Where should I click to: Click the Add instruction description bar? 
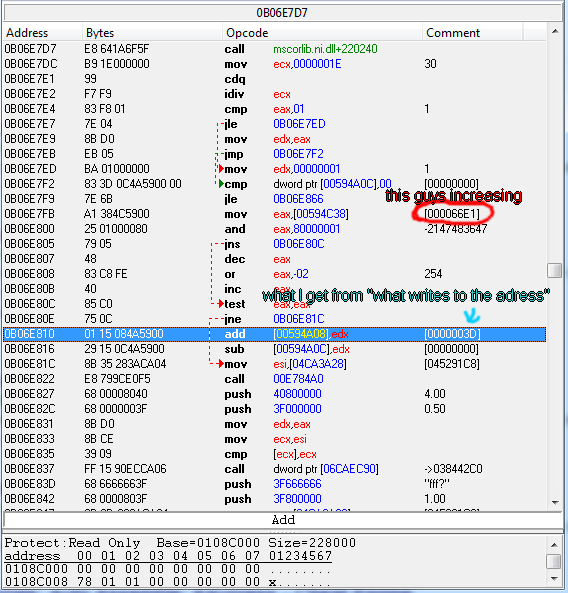click(283, 520)
